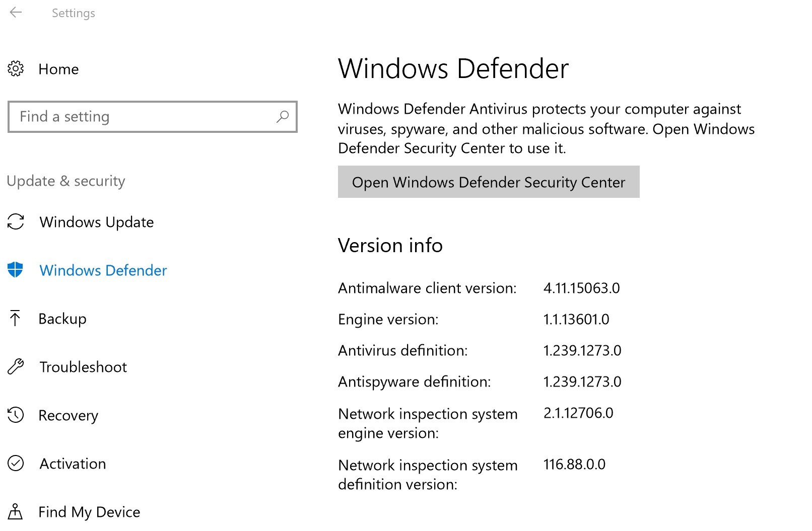Open Find My Device settings
Image resolution: width=812 pixels, height=531 pixels.
coord(89,512)
